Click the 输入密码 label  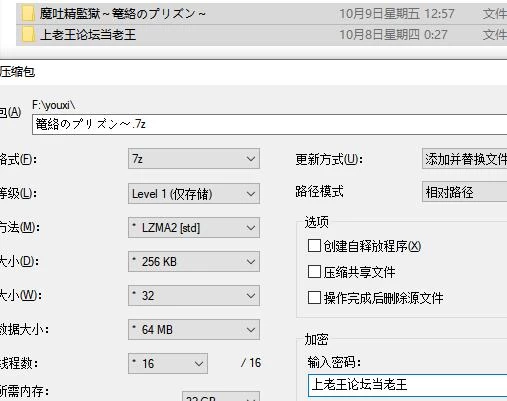334,362
